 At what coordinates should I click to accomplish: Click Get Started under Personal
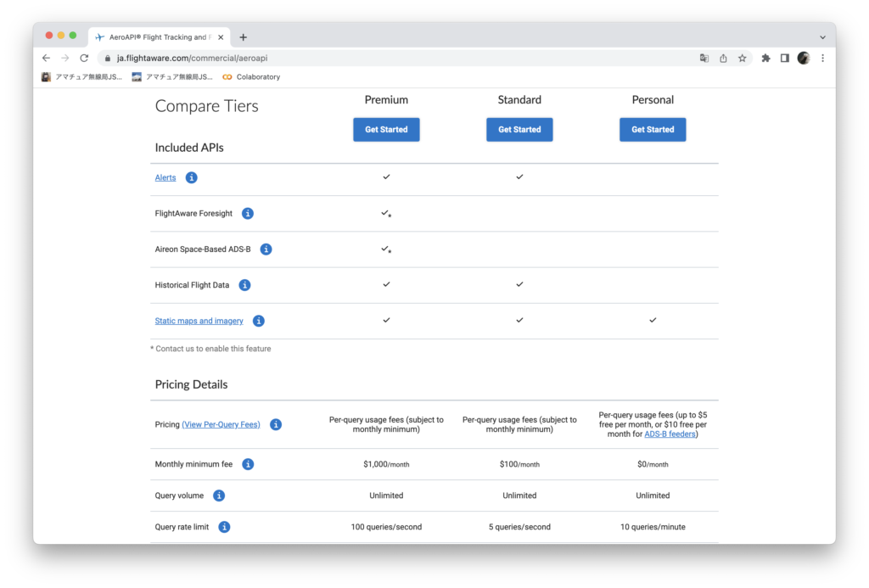pyautogui.click(x=653, y=130)
